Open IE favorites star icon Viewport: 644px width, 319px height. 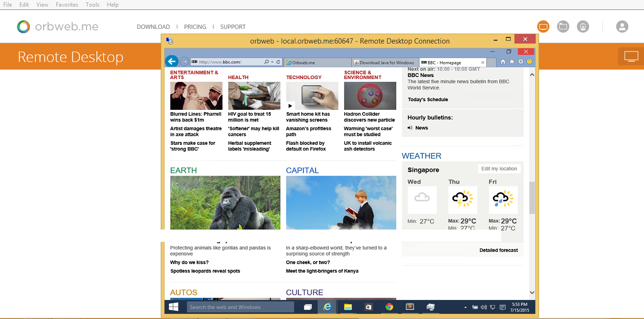pos(512,62)
